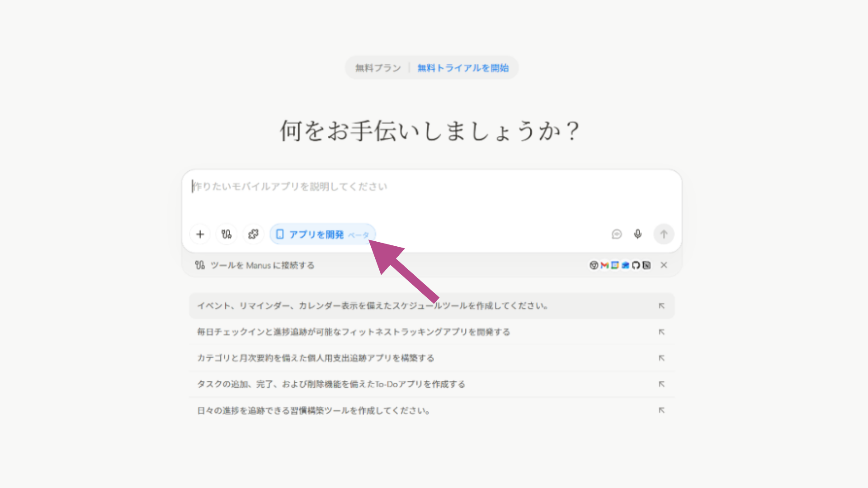Open the voice chat bubble icon

[x=617, y=234]
